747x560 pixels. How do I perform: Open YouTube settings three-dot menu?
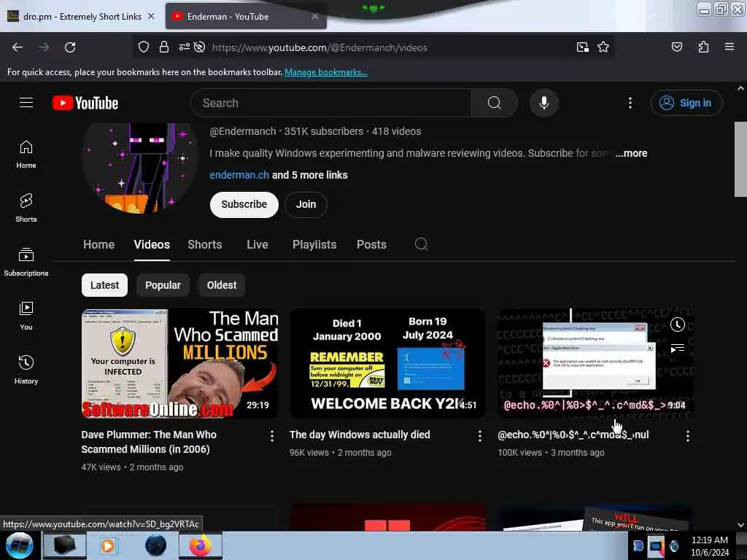pos(630,103)
